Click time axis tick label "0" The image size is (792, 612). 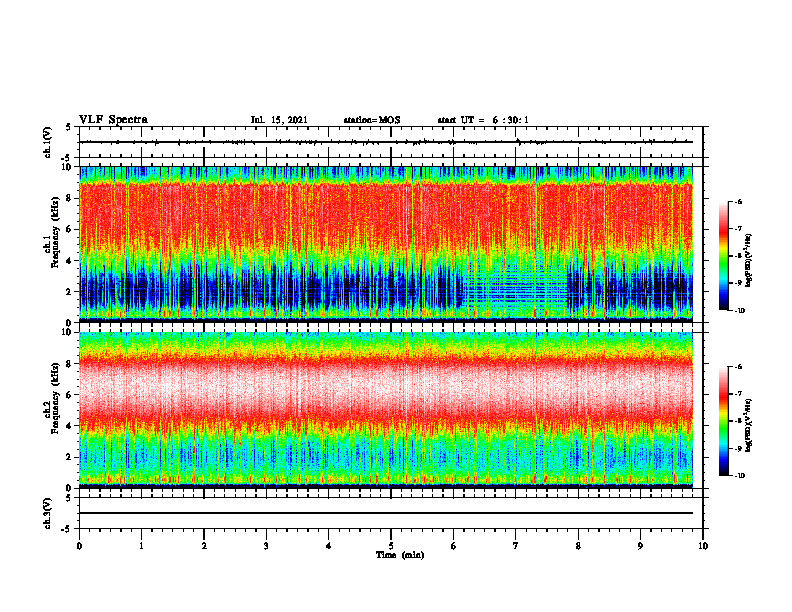[x=79, y=546]
